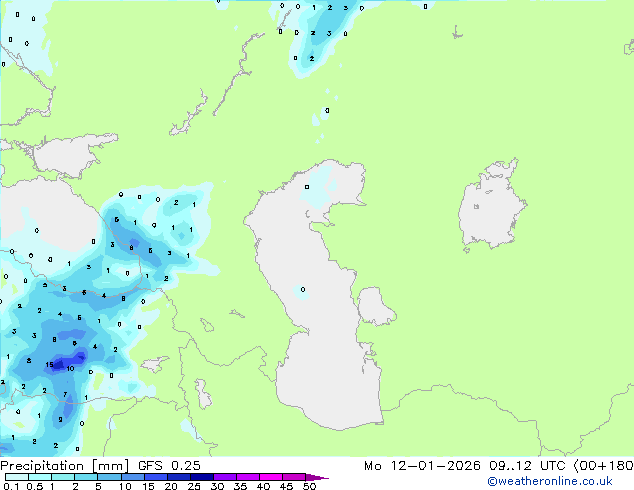Click the 'Mo 12-01-2026' date text

pos(422,466)
